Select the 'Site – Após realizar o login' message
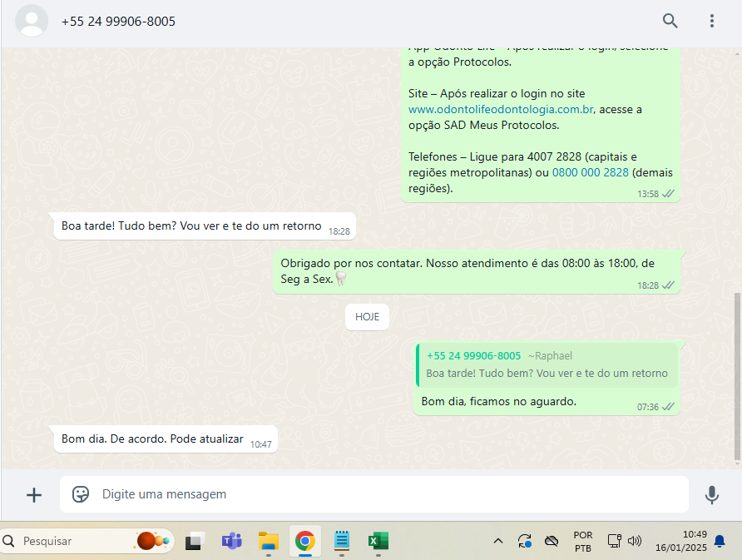Image resolution: width=742 pixels, height=560 pixels. point(541,125)
